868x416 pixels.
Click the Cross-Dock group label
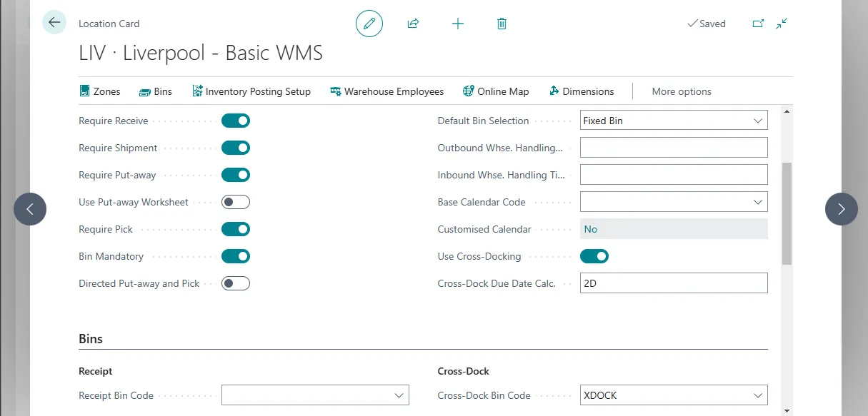coord(464,371)
